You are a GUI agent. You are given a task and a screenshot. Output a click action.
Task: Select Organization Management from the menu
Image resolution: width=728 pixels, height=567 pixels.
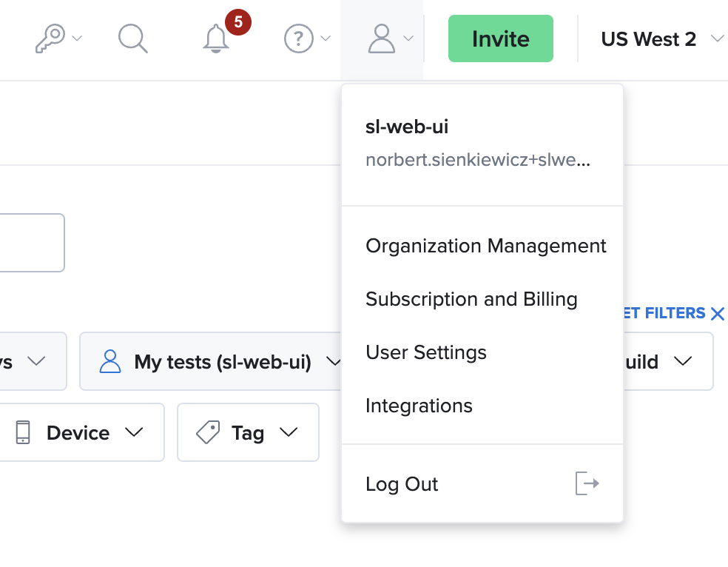485,246
